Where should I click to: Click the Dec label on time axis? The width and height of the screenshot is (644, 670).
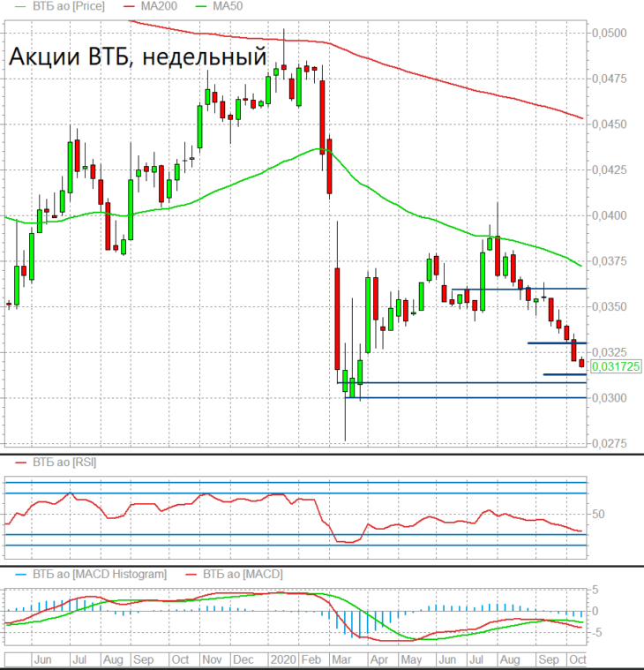(243, 659)
